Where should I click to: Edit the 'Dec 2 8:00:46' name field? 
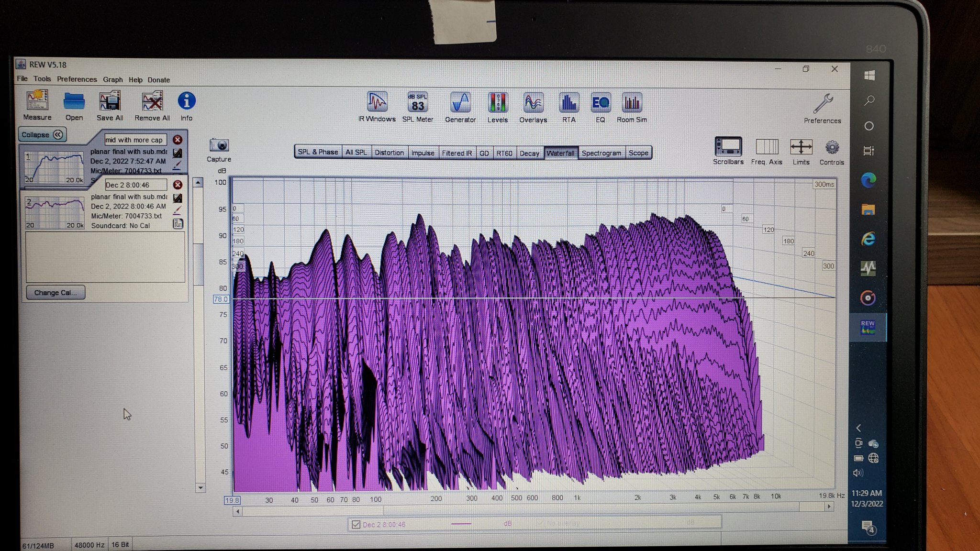[136, 185]
